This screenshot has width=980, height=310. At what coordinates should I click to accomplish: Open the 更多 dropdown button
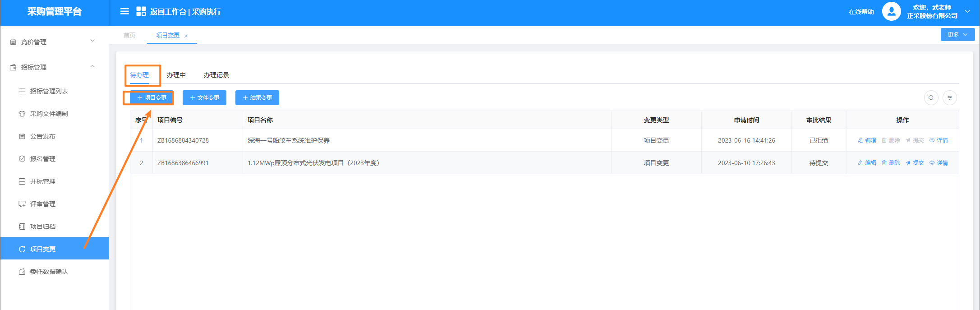[957, 35]
